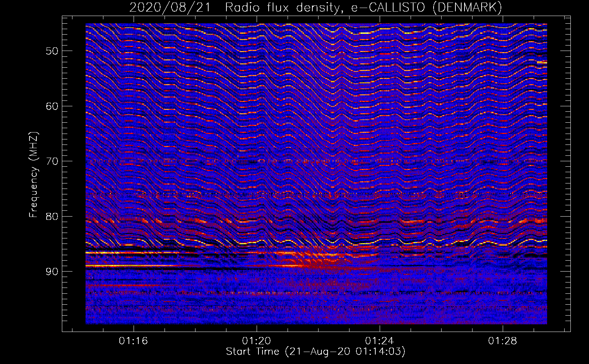Click the 'Frequency (MHZ)' axis label
589x364 pixels.
pos(33,175)
